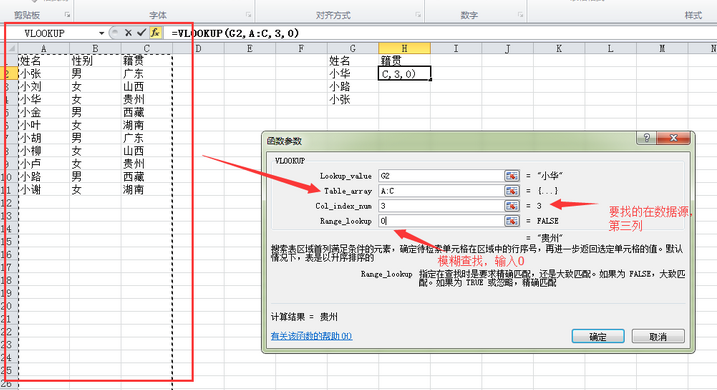The height and width of the screenshot is (390, 717).
Task: Close the function arguments dialog
Action: pos(673,138)
